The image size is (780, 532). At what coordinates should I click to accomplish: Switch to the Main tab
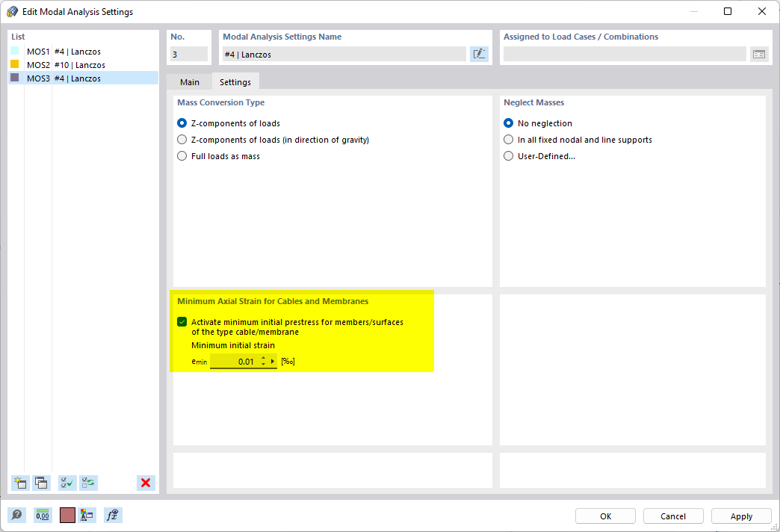190,82
